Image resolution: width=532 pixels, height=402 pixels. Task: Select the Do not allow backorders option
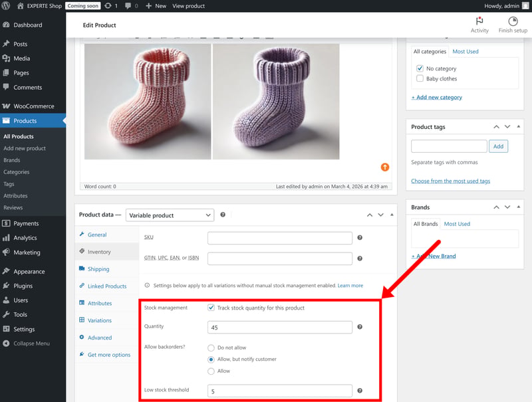tap(211, 348)
